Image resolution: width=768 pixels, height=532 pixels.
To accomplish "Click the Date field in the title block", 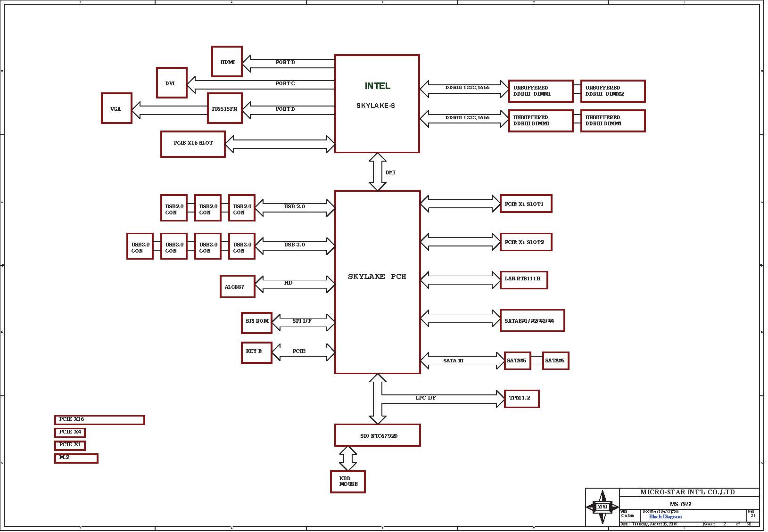I will 661,524.
